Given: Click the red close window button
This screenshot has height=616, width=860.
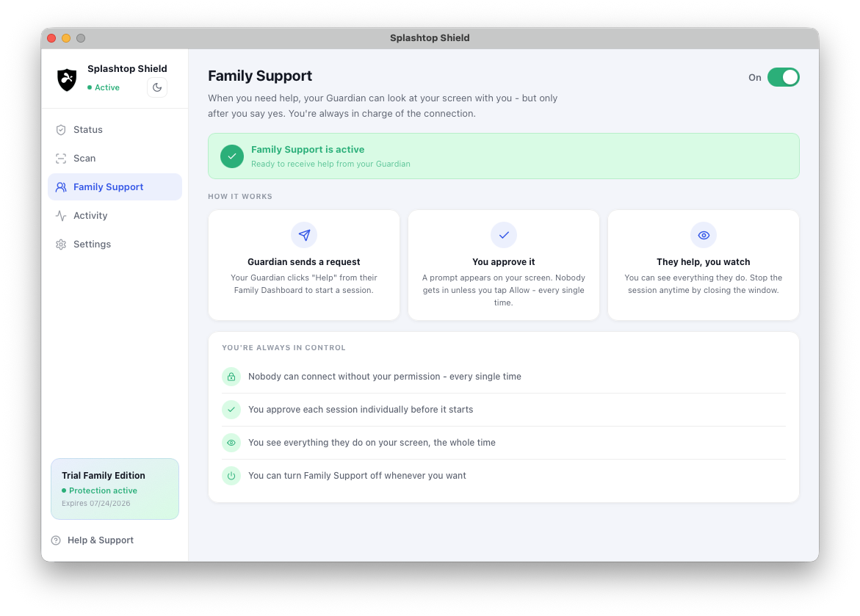Looking at the screenshot, I should [51, 38].
